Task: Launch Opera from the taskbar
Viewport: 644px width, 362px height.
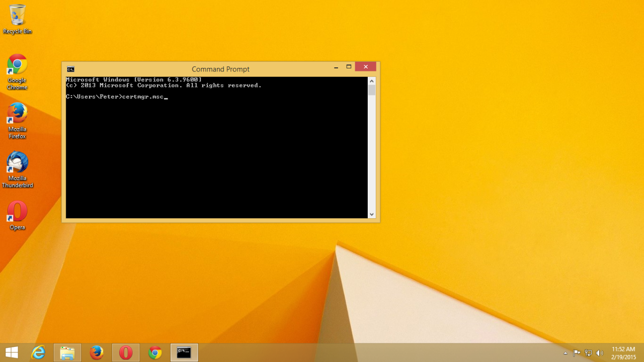Action: coord(125,352)
